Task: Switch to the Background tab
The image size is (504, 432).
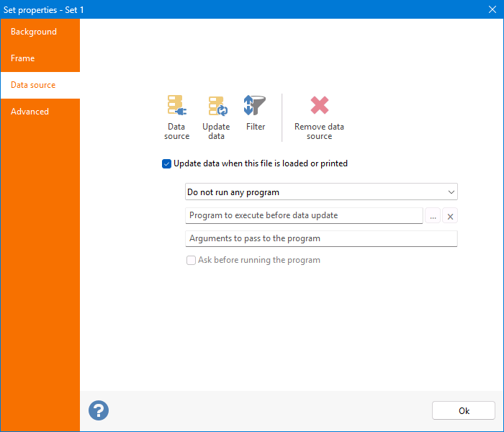Action: click(x=34, y=32)
